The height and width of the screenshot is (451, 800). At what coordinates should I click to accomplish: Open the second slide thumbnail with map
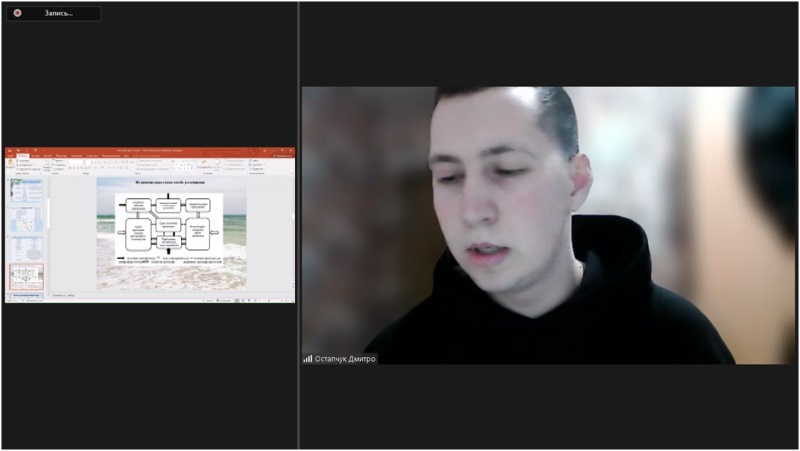(27, 219)
